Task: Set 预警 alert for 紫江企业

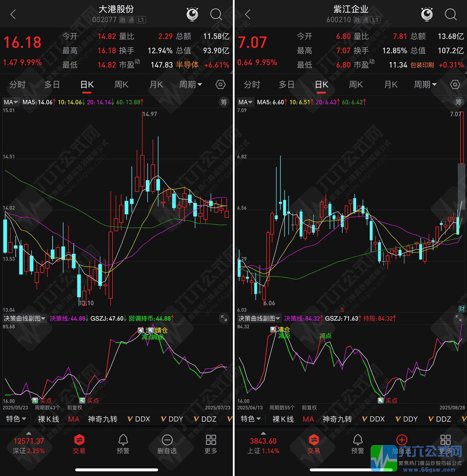Action: (357, 444)
